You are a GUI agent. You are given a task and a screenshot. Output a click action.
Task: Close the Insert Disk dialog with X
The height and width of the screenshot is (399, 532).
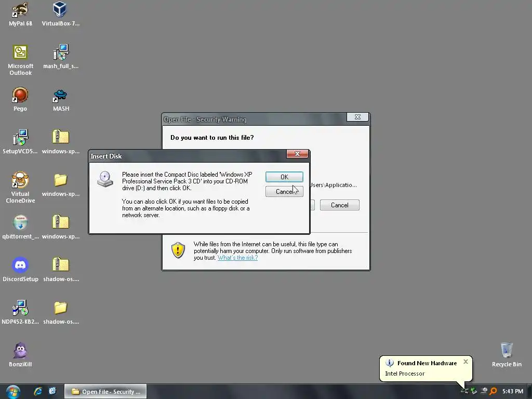point(297,154)
